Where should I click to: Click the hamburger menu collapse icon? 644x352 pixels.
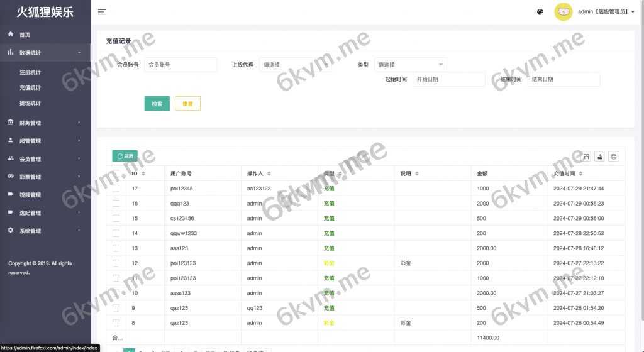coord(102,12)
